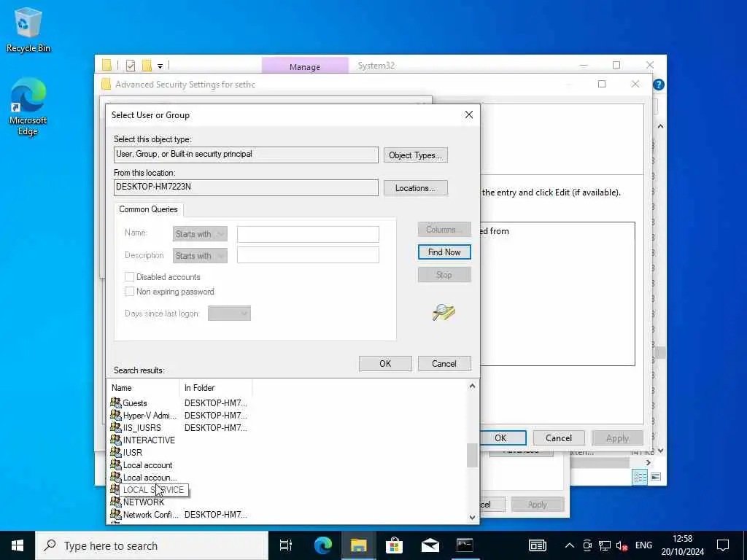This screenshot has height=560, width=747.
Task: Click the search magnifier folder icon
Action: 444,312
